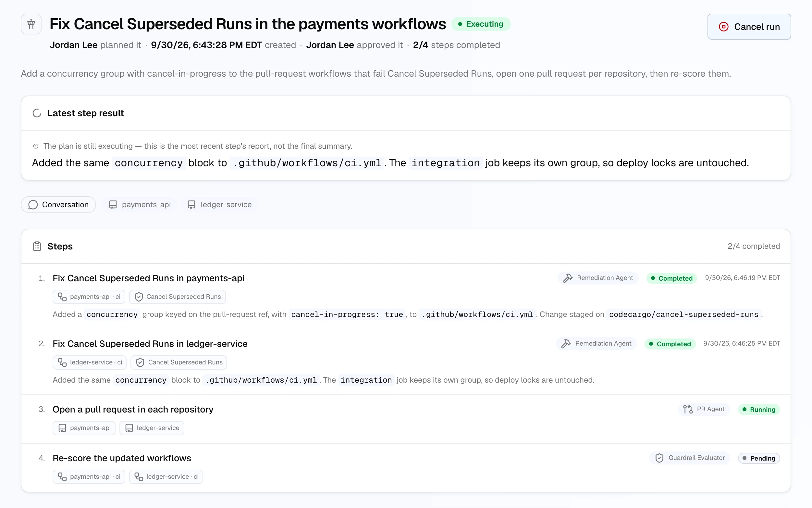Click the plan icon beside the title
This screenshot has height=508, width=812.
pyautogui.click(x=31, y=24)
